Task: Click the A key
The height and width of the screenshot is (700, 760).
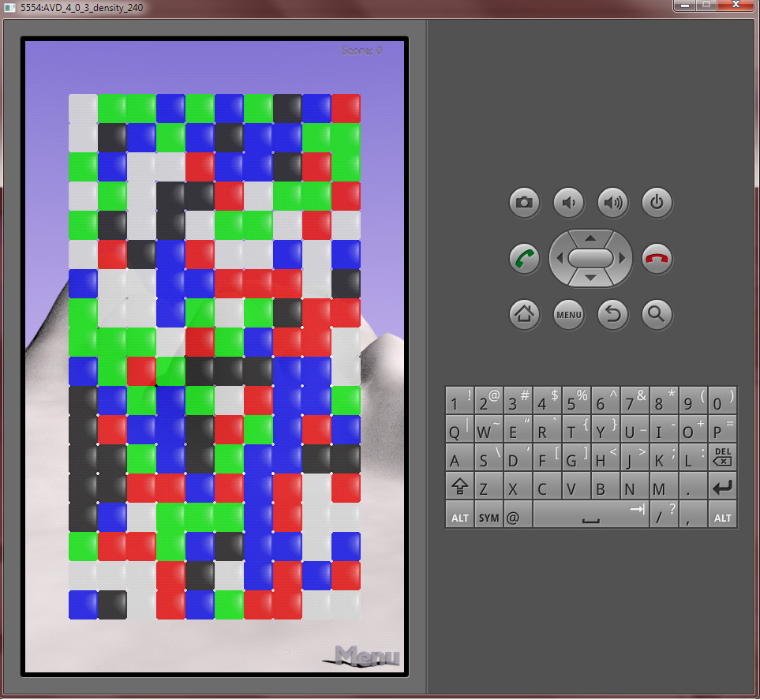Action: 459,457
